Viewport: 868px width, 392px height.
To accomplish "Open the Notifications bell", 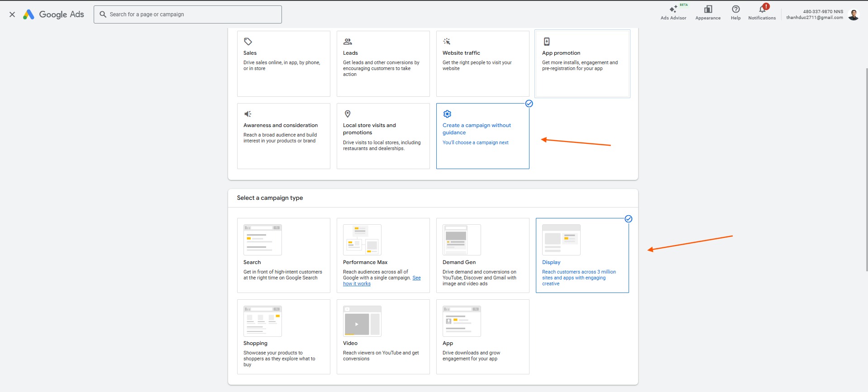I will (x=762, y=10).
